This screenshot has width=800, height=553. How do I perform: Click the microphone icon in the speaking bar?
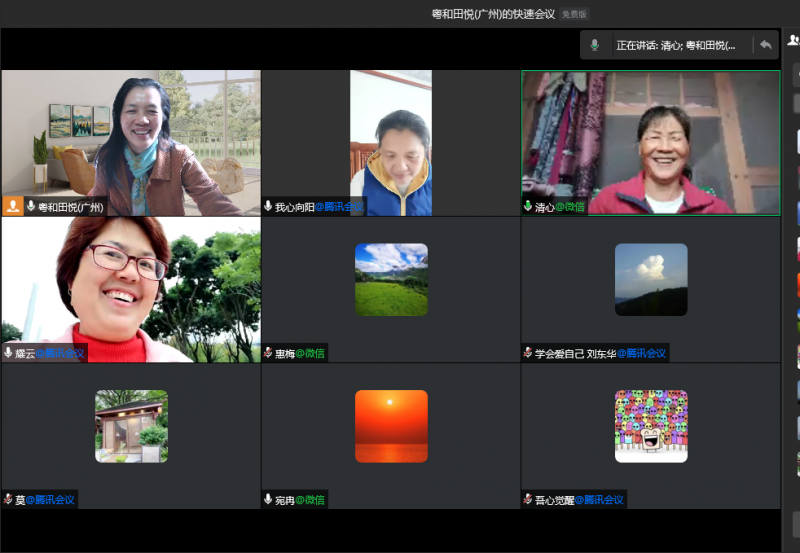pos(595,45)
